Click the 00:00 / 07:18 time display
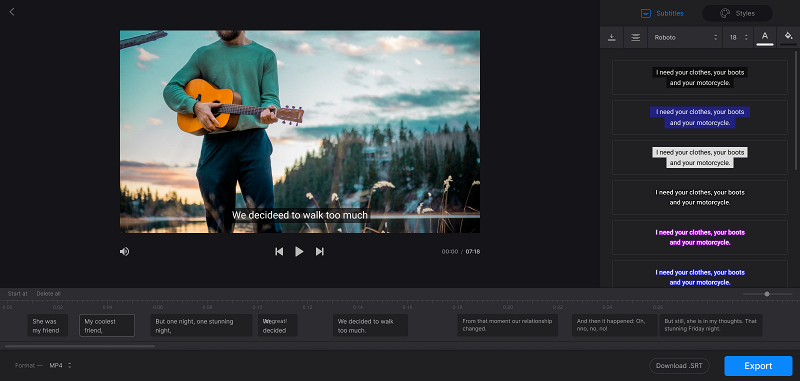 click(461, 251)
